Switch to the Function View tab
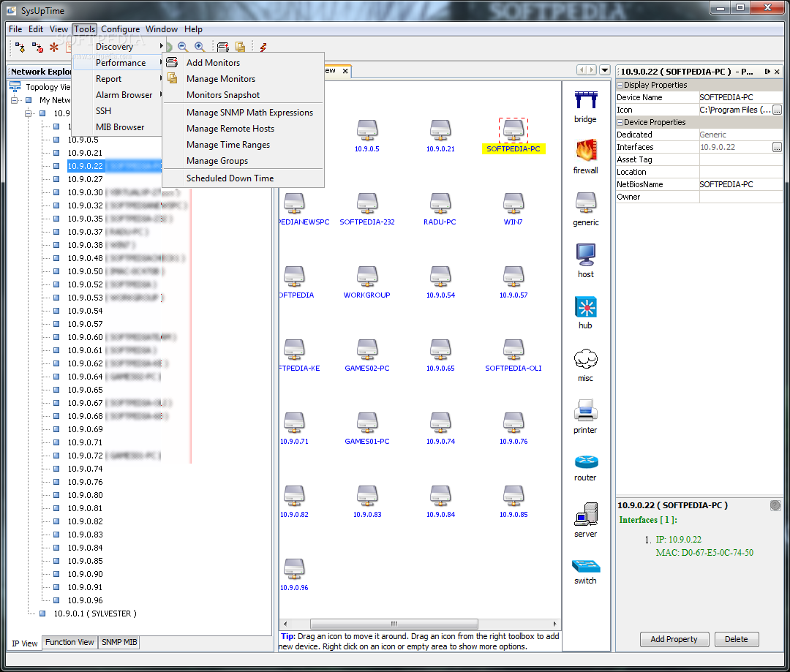 pos(69,642)
